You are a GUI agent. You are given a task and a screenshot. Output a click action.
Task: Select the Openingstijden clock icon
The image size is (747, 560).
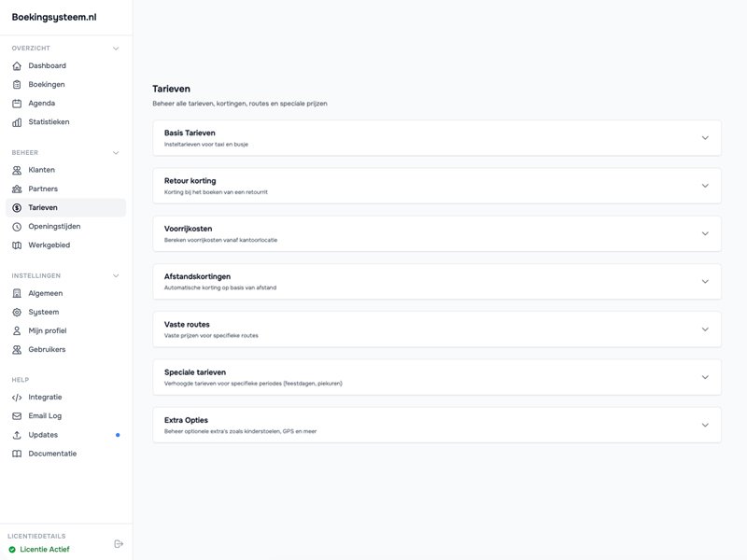(15, 225)
